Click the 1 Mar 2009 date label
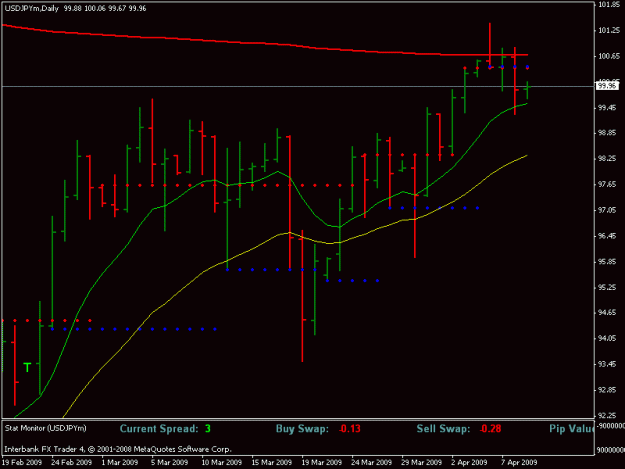The image size is (625, 469). (120, 462)
